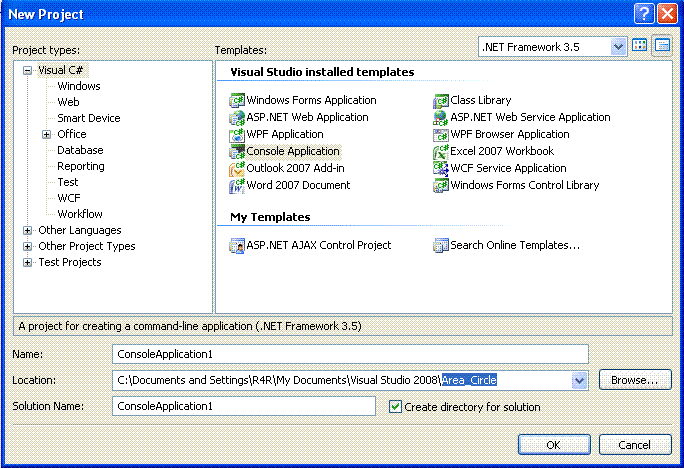This screenshot has height=468, width=684.
Task: Select the Console Application template icon
Action: click(x=237, y=151)
